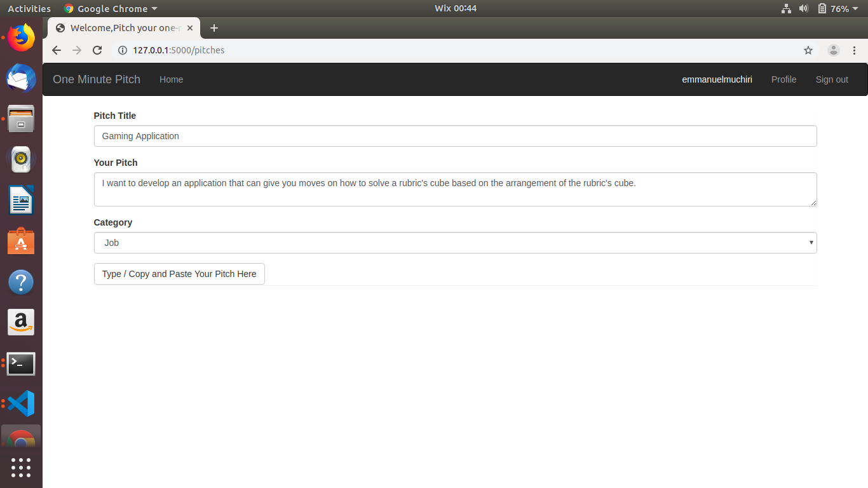Open the Chrome profile avatar
The width and height of the screenshot is (868, 488).
pos(834,50)
